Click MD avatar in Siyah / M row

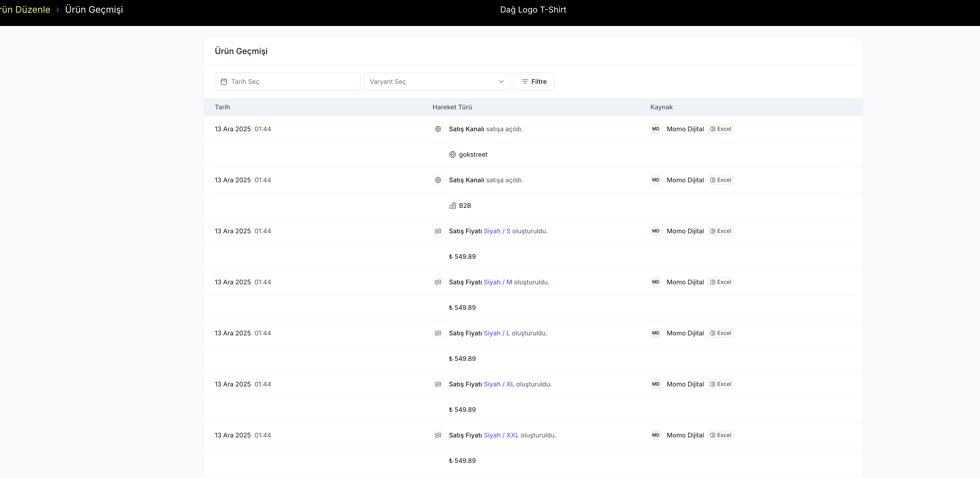coord(655,282)
